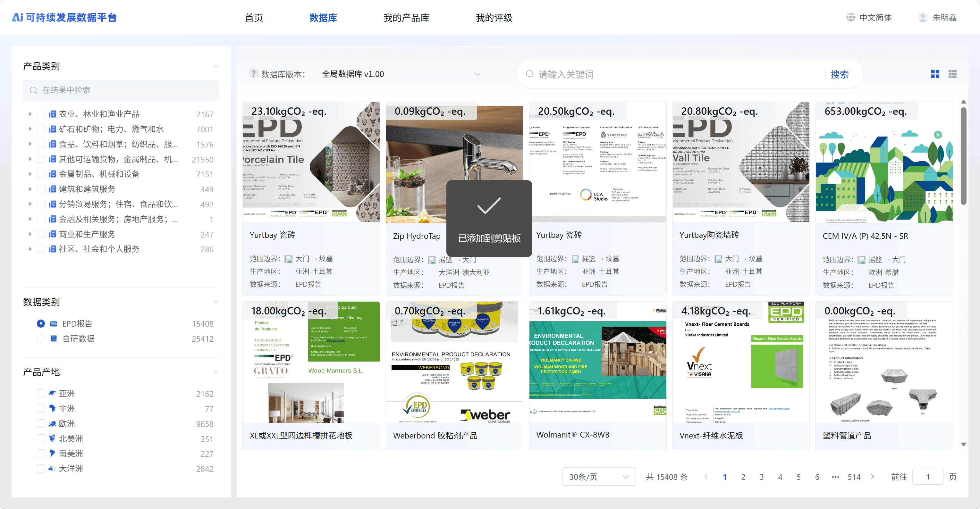Click the 商业和生产服务 category icon
980x509 pixels.
tap(53, 234)
